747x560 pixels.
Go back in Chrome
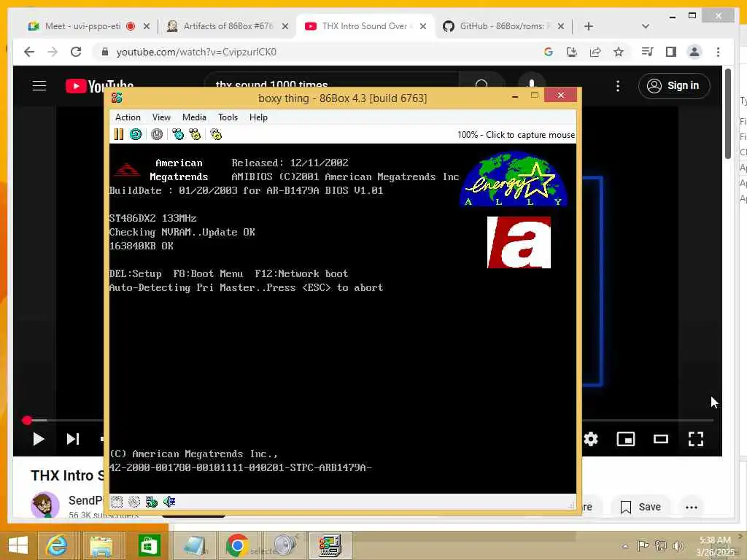click(x=29, y=52)
